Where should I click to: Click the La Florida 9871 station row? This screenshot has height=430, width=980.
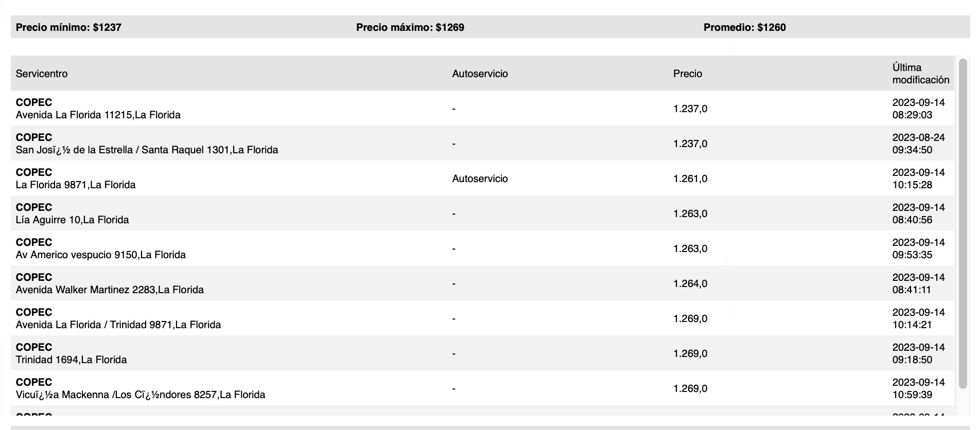pos(76,185)
